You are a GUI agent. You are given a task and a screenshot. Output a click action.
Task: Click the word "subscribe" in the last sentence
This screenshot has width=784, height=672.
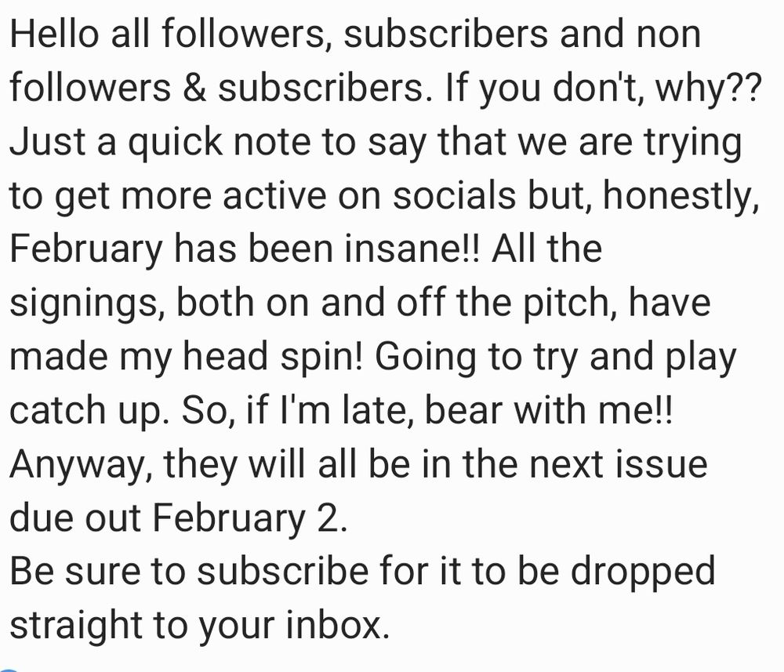coord(282,572)
